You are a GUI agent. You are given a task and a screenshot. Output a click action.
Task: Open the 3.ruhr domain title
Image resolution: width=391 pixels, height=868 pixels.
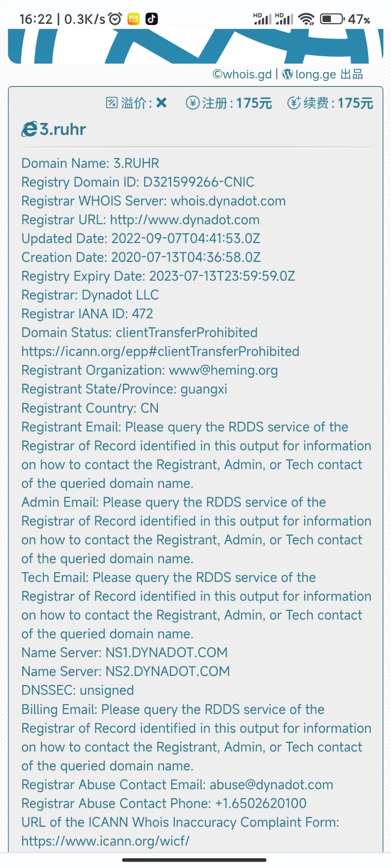point(63,129)
